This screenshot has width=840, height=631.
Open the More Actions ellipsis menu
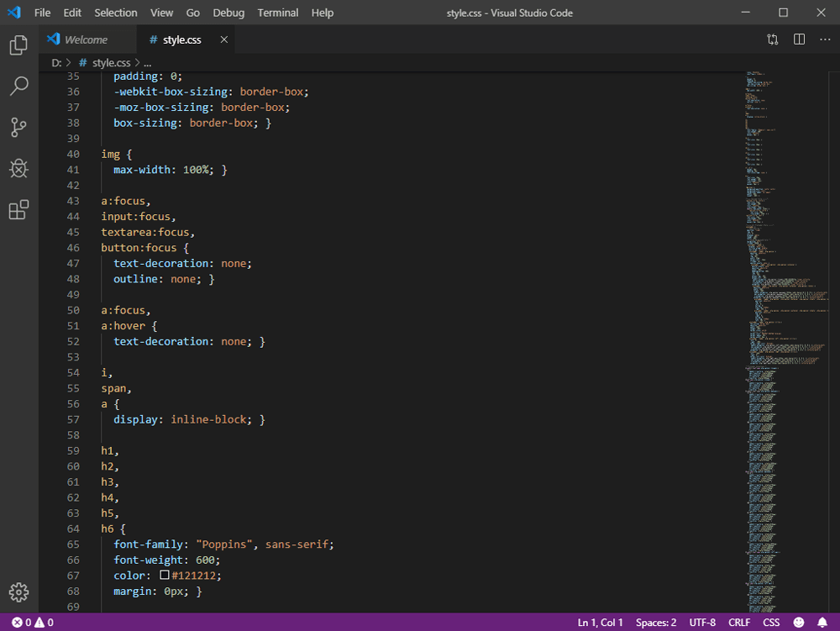click(x=825, y=39)
